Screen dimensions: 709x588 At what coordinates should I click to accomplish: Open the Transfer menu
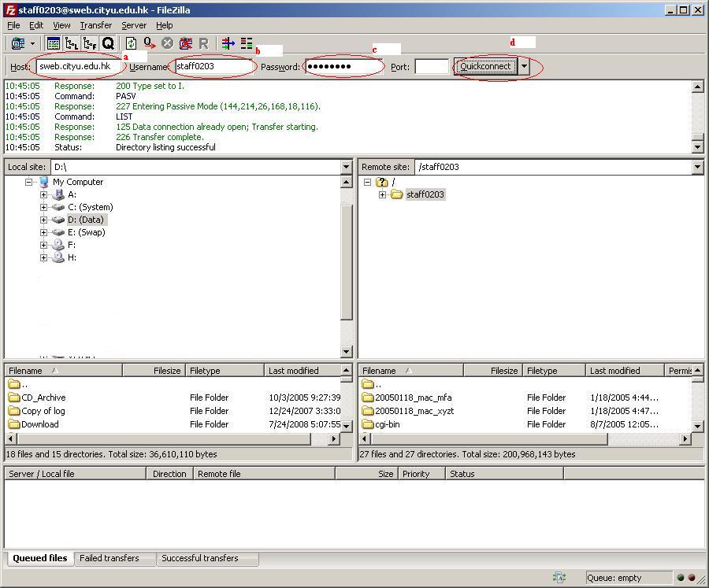(95, 25)
